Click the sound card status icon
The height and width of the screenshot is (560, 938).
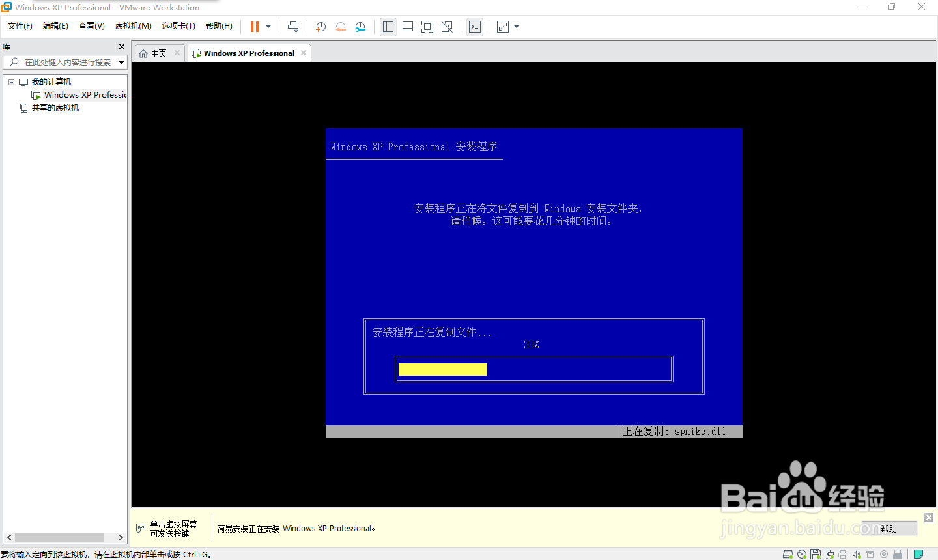pyautogui.click(x=857, y=555)
